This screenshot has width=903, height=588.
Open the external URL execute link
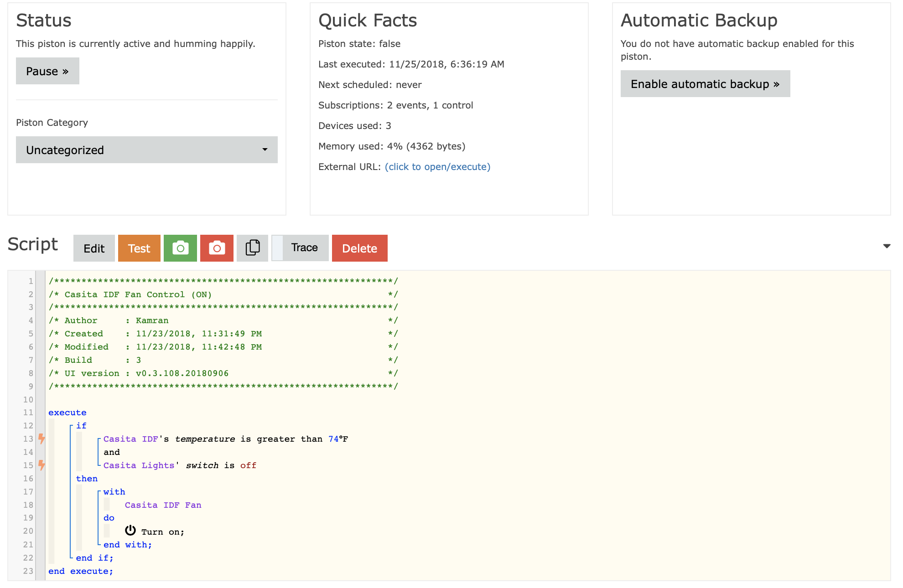[x=437, y=167]
